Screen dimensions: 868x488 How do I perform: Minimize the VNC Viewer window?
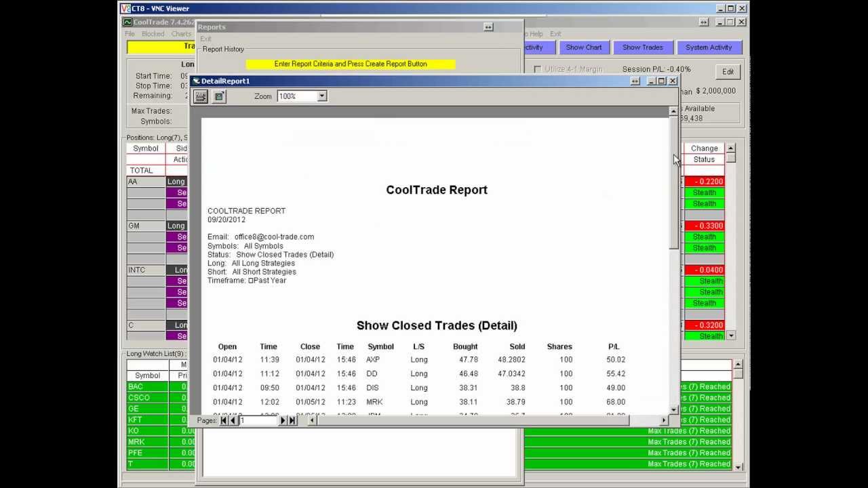[720, 8]
